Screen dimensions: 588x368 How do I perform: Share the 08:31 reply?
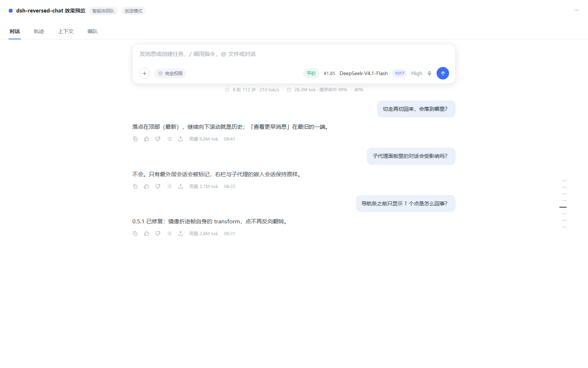180,234
